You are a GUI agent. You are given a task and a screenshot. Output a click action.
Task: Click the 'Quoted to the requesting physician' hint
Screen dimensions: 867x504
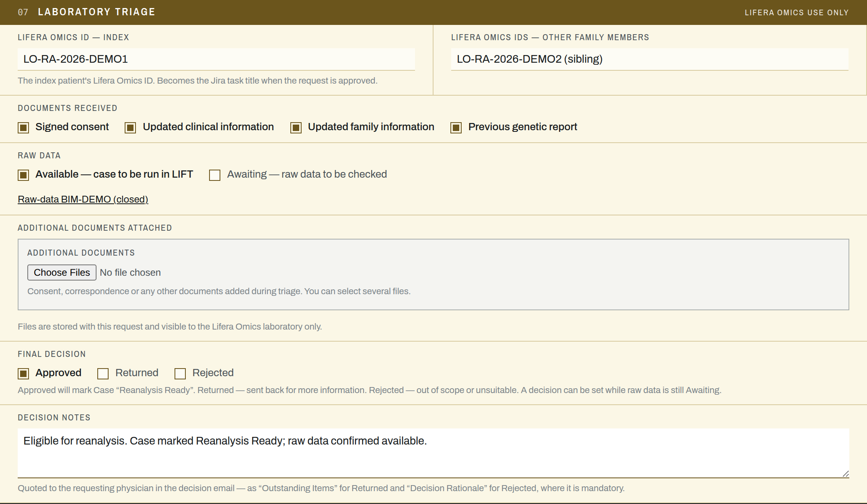tap(321, 488)
